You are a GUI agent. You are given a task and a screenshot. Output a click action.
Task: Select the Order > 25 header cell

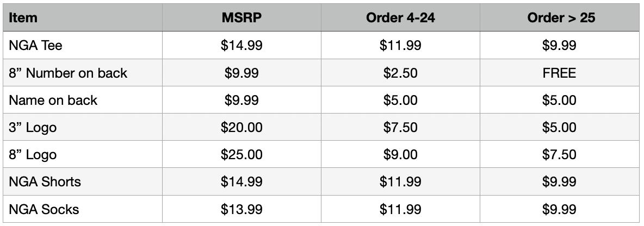click(x=561, y=18)
